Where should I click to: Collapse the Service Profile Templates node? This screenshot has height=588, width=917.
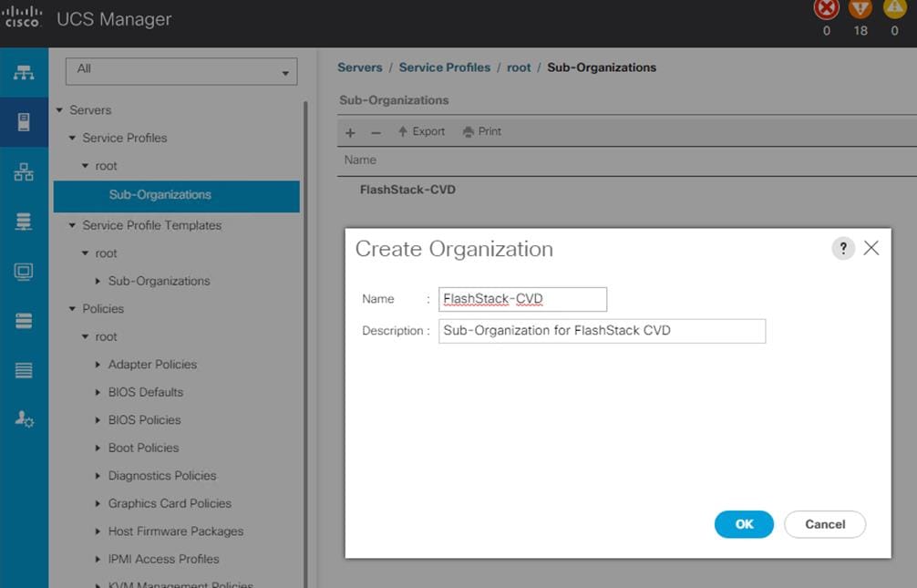tap(73, 225)
